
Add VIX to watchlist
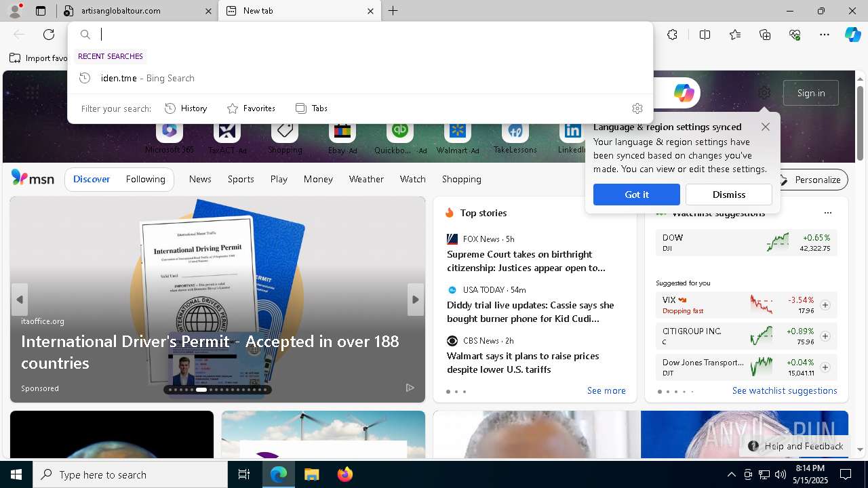[825, 305]
